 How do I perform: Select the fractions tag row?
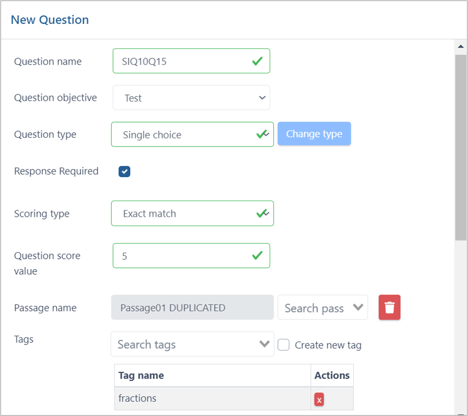tap(234, 398)
